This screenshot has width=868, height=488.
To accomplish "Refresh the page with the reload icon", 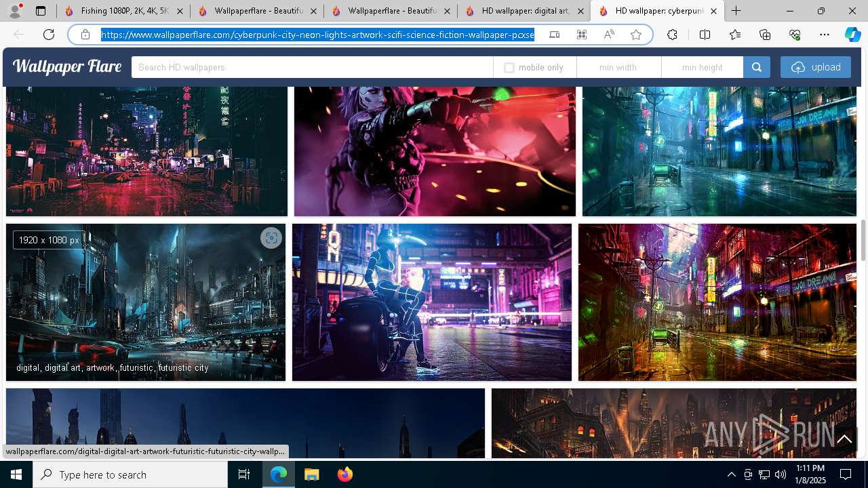I will click(49, 35).
